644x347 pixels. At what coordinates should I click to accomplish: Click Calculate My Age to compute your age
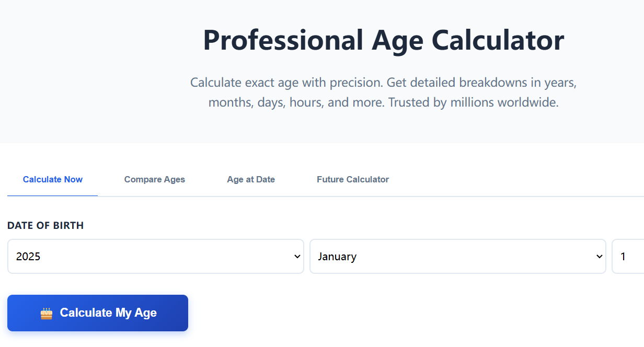(98, 313)
